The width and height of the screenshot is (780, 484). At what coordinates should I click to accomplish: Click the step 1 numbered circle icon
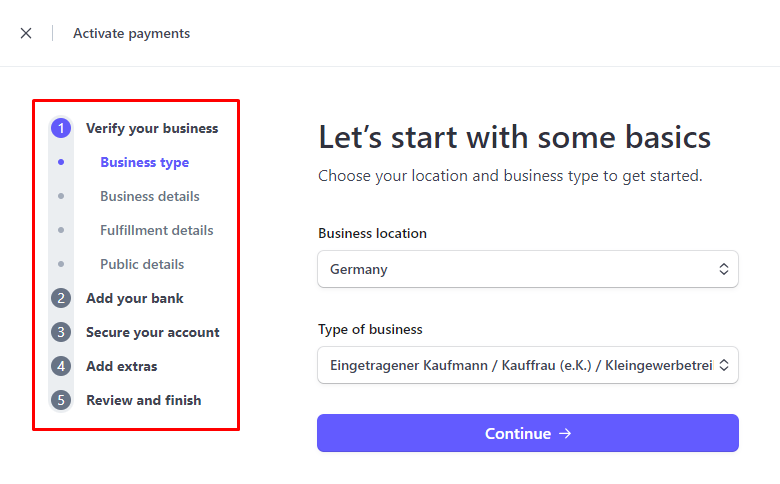pyautogui.click(x=61, y=128)
